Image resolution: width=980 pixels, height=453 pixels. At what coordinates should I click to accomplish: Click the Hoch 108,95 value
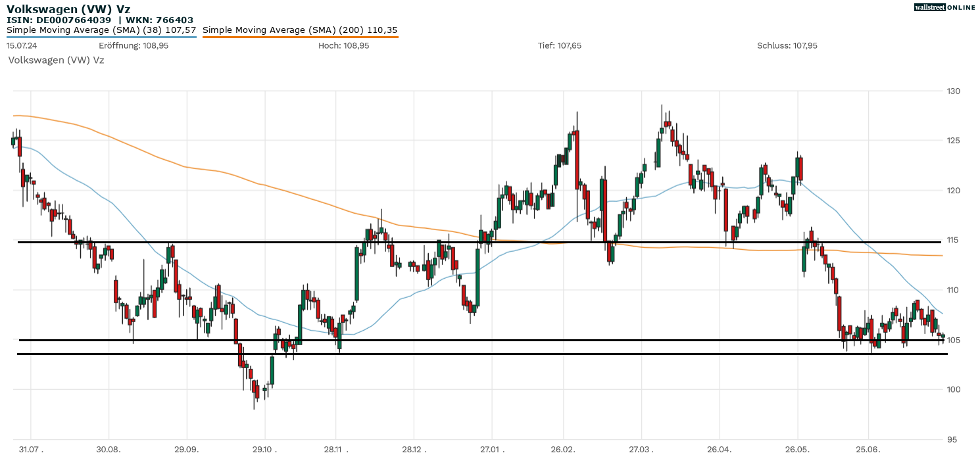click(x=343, y=45)
